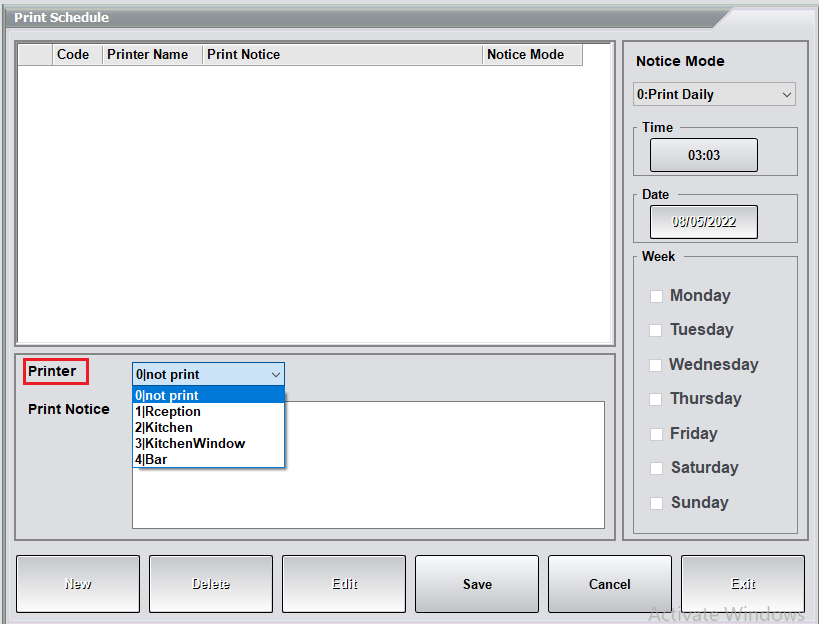Image resolution: width=819 pixels, height=624 pixels.
Task: Enable the Sunday checkbox
Action: tap(656, 503)
